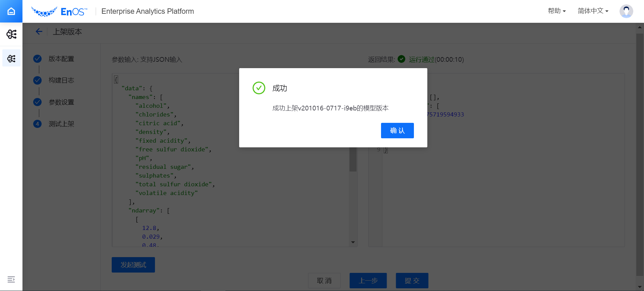
Task: Click the "names" key in JSON input
Action: click(x=140, y=97)
